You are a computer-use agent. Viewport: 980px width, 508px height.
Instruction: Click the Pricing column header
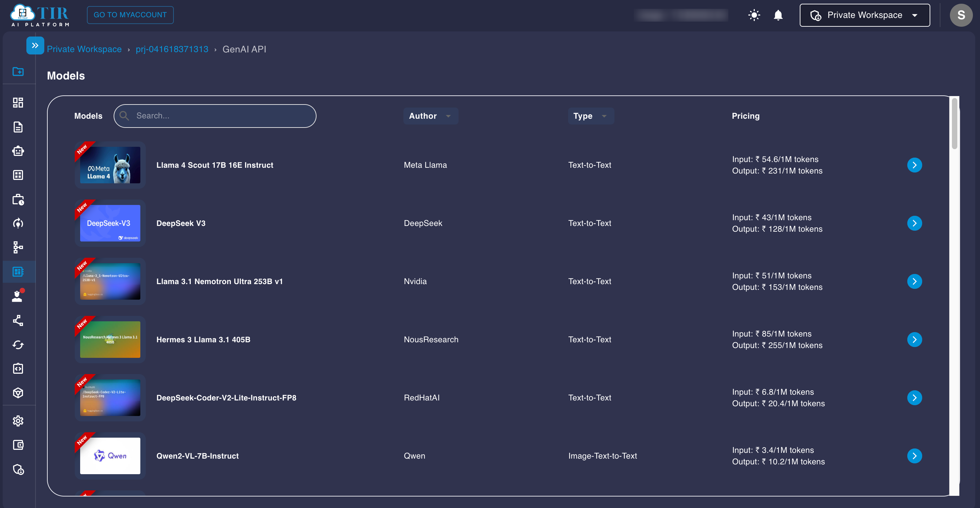(745, 116)
